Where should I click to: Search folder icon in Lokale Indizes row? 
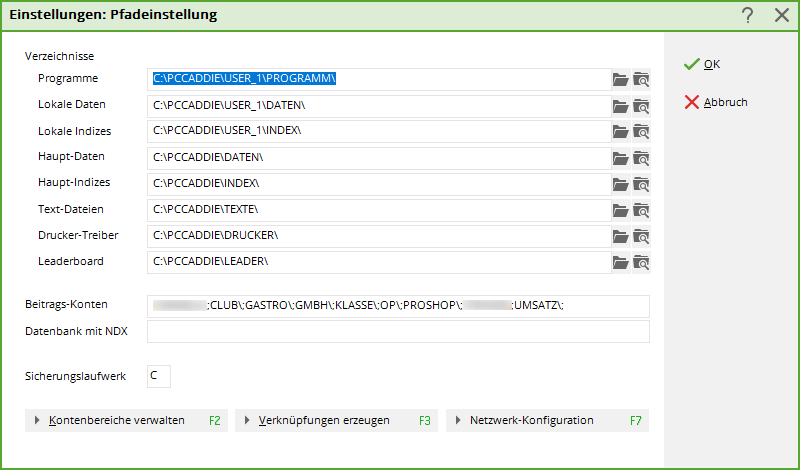tap(641, 132)
